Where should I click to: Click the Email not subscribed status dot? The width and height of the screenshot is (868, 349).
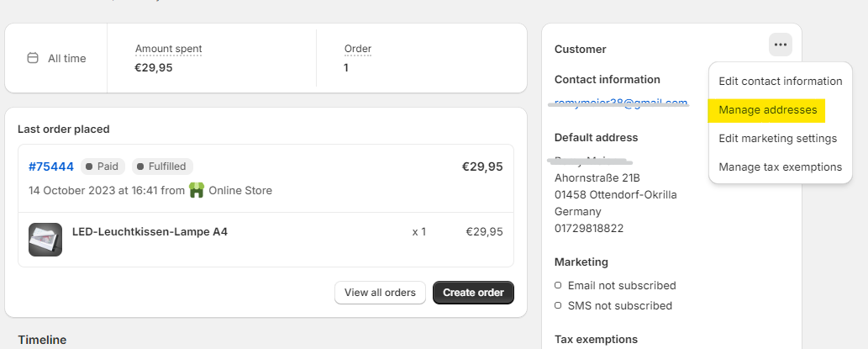coord(559,286)
